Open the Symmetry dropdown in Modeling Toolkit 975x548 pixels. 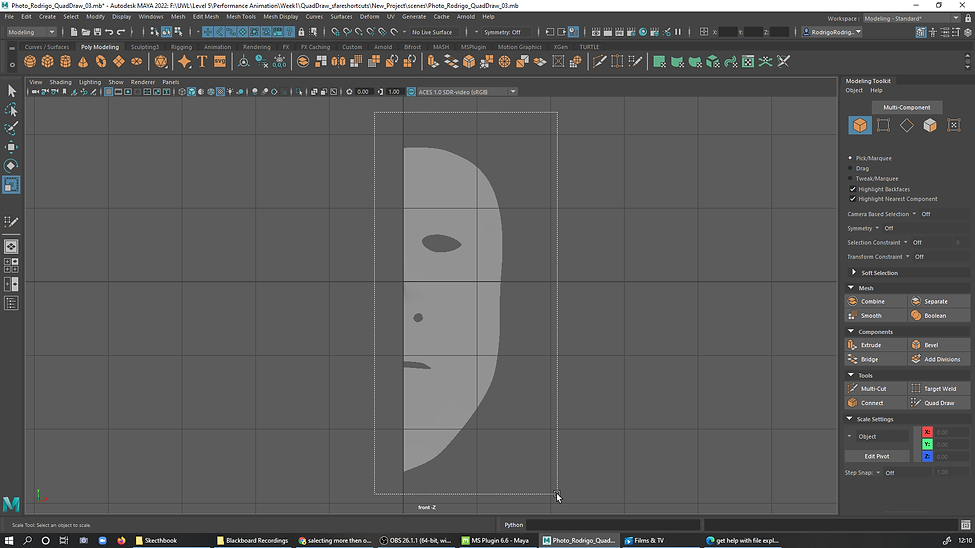tap(877, 228)
